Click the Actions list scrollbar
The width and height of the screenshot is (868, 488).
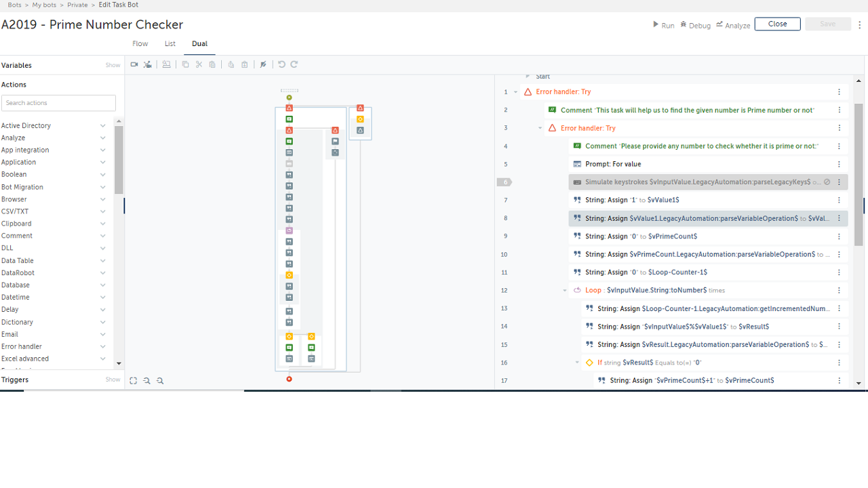pyautogui.click(x=119, y=160)
